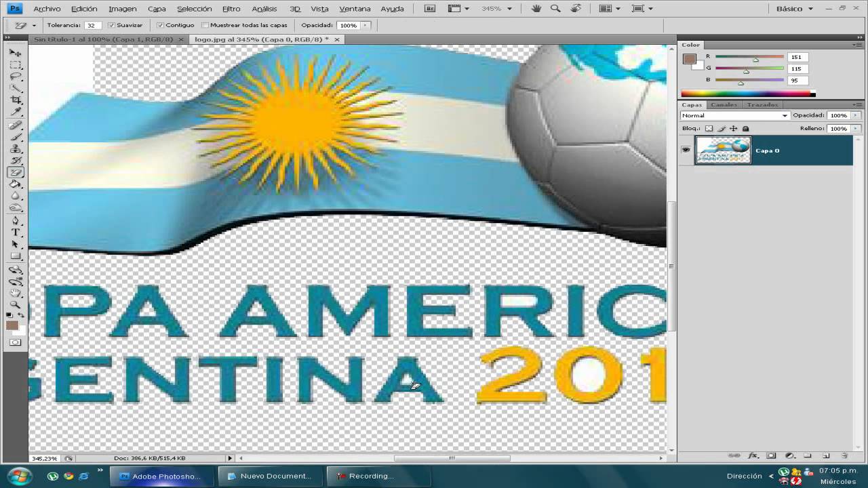868x488 pixels.
Task: Open Recording taskbar button
Action: point(378,476)
